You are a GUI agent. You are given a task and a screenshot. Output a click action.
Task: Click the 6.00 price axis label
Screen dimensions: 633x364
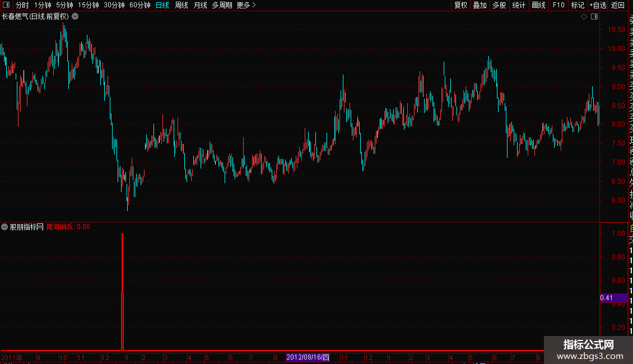(x=618, y=200)
